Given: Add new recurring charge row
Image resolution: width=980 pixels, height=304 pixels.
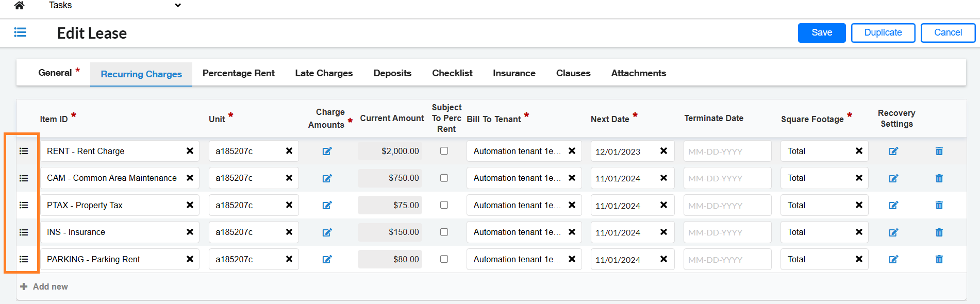Looking at the screenshot, I should coord(44,286).
